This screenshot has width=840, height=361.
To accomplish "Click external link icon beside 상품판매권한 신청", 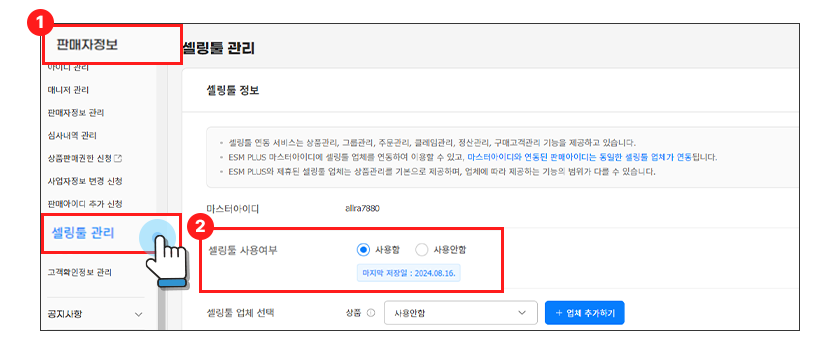I will (119, 158).
